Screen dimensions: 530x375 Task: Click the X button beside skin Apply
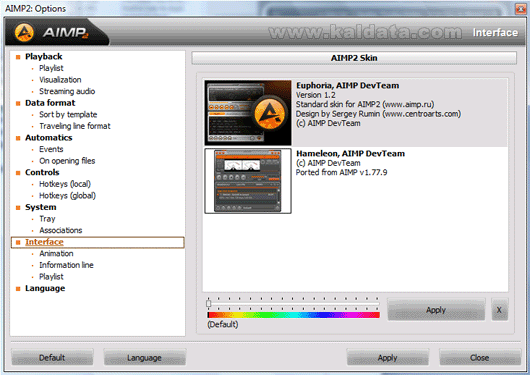(x=500, y=310)
